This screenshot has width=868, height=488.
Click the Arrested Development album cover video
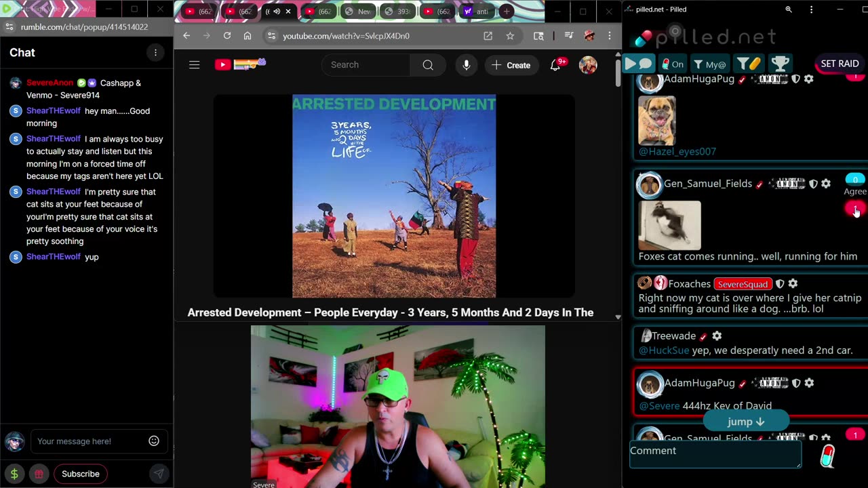coord(394,197)
